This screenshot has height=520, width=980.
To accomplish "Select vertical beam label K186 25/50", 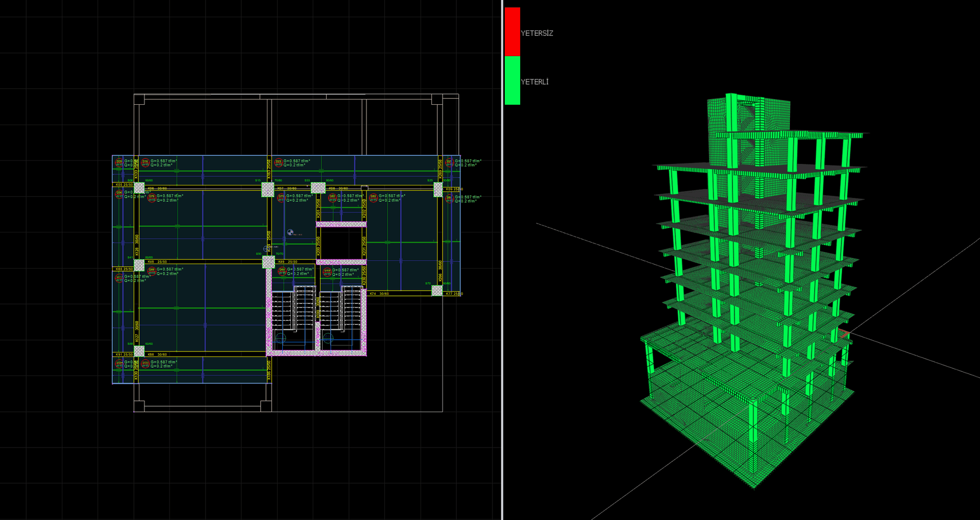I will (269, 371).
